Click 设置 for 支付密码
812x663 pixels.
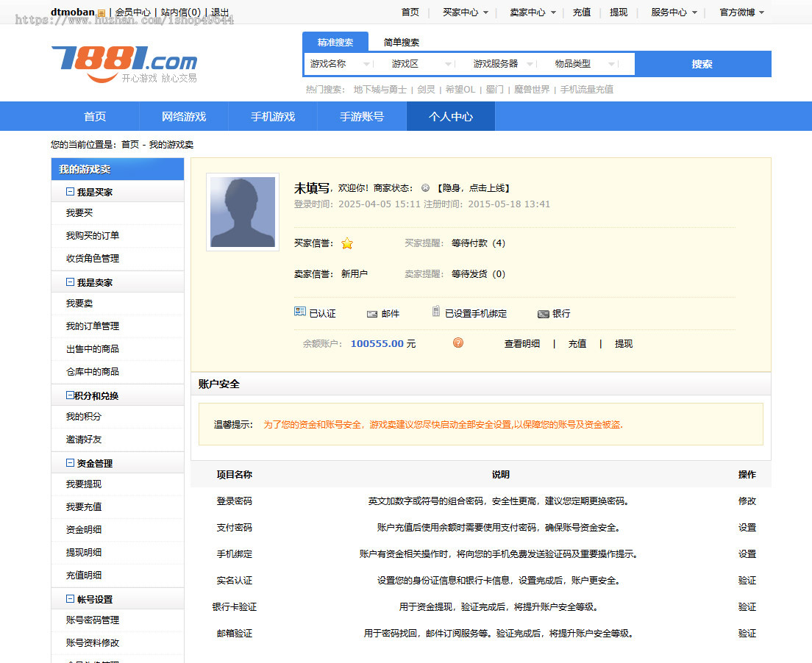tap(747, 528)
